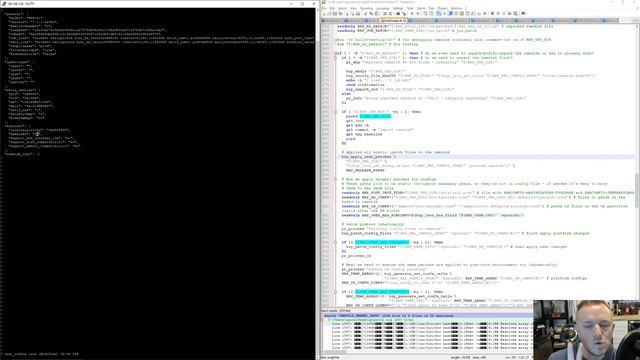Open the File menu in Notepad++
This screenshot has width=640, height=360.
[324, 8]
